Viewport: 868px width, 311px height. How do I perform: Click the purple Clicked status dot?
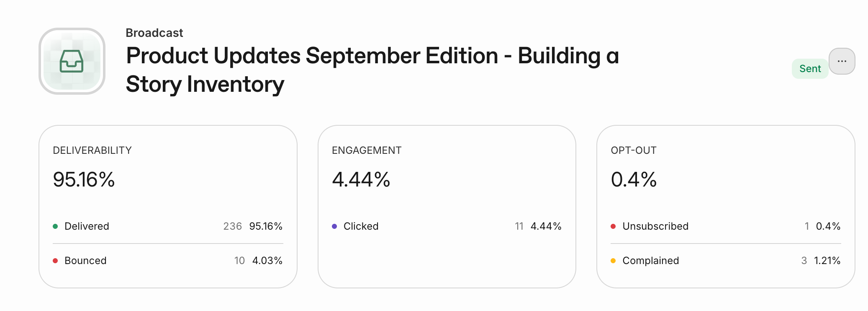pyautogui.click(x=334, y=226)
